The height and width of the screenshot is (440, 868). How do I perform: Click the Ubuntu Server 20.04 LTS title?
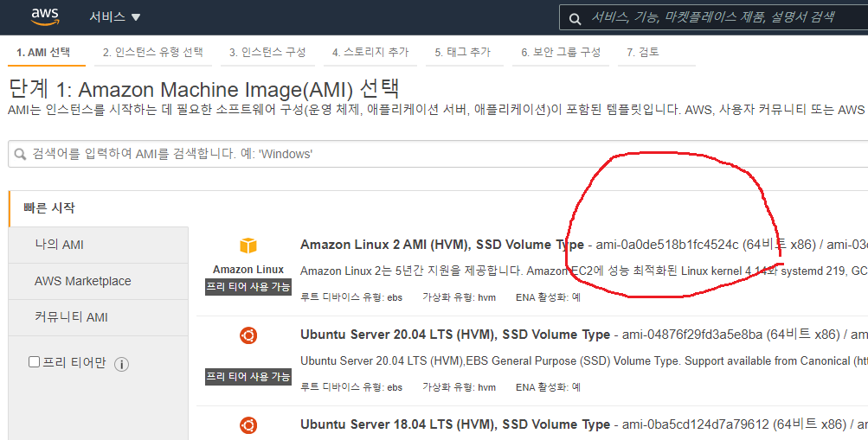(454, 335)
